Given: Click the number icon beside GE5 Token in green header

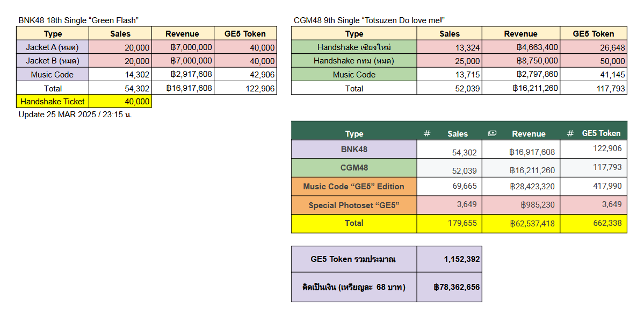Looking at the screenshot, I should pos(570,133).
